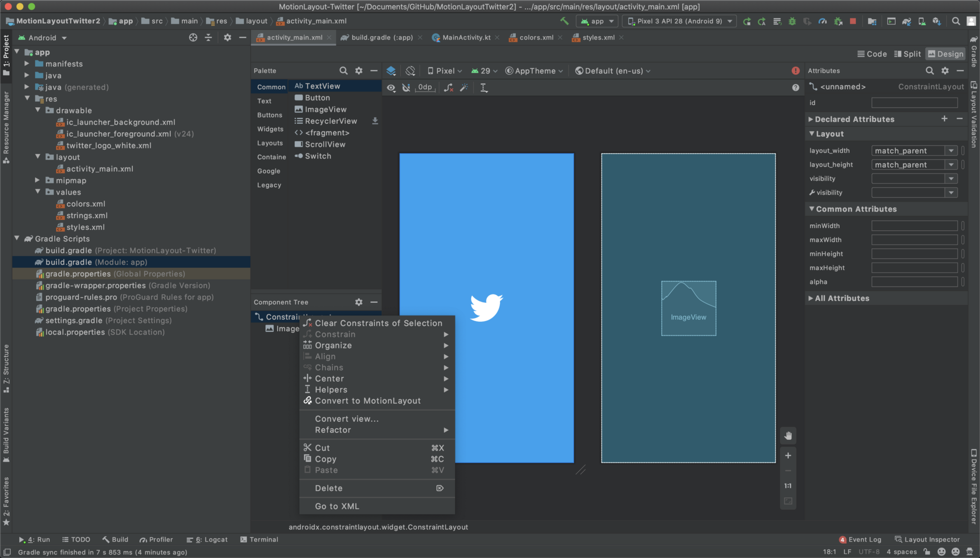Click the Layouts palette category

pos(270,143)
